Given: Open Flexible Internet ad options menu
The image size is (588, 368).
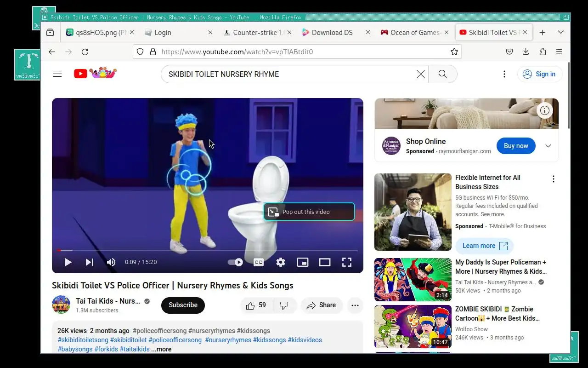Looking at the screenshot, I should (554, 179).
